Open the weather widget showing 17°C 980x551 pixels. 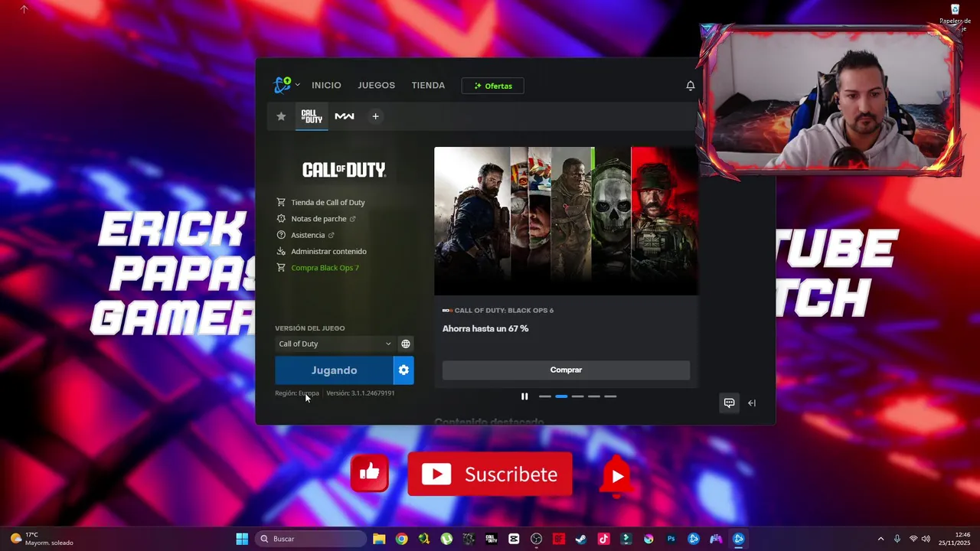(42, 539)
